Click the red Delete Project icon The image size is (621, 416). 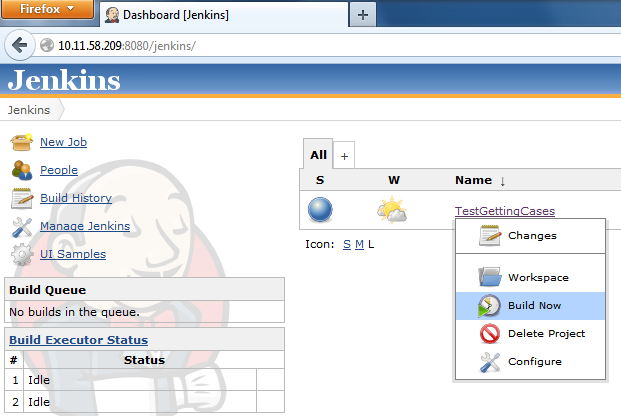pos(490,334)
